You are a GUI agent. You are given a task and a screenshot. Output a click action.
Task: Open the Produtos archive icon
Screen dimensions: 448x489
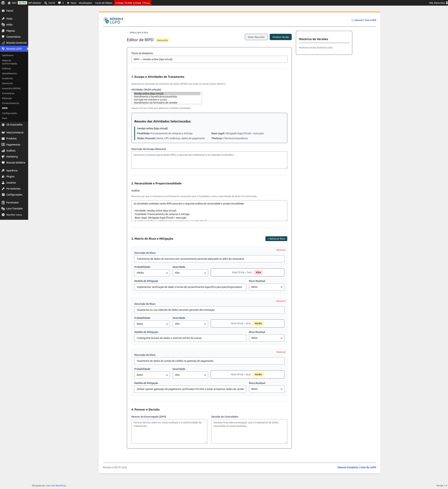3,138
